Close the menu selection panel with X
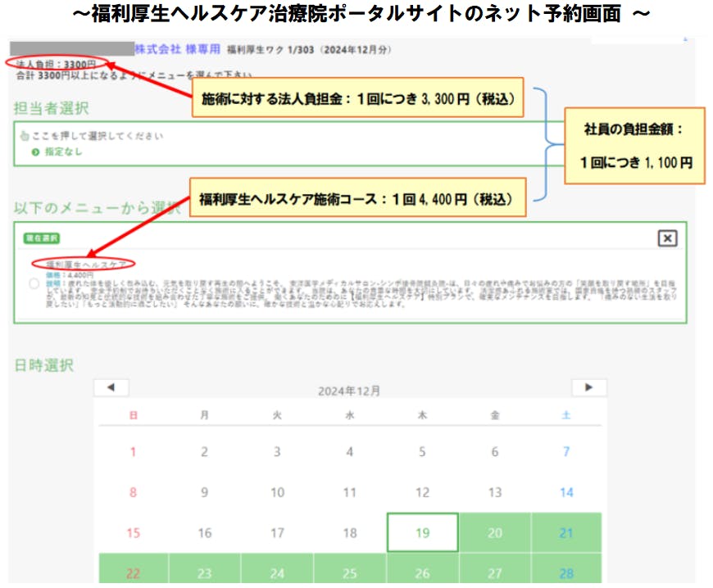This screenshot has width=713, height=588. 668,237
